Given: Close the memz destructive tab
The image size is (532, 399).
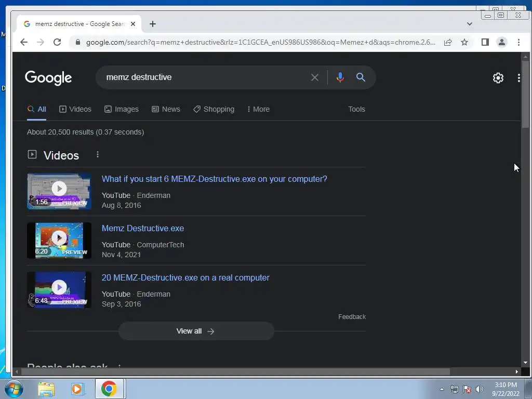Looking at the screenshot, I should point(133,24).
